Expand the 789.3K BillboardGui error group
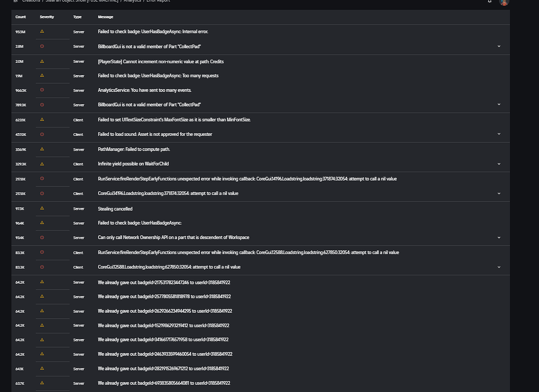 pos(499,105)
